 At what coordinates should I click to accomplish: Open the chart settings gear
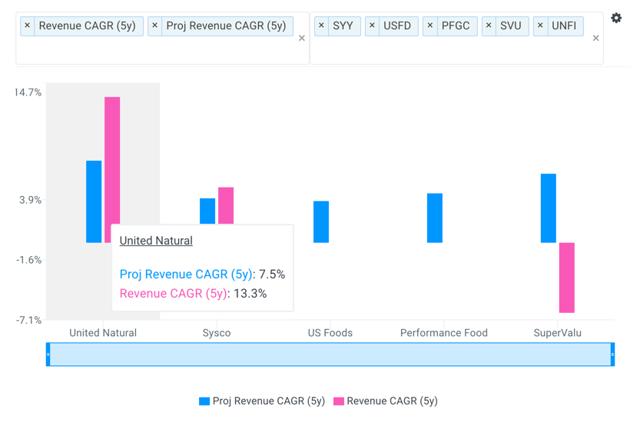tap(616, 18)
